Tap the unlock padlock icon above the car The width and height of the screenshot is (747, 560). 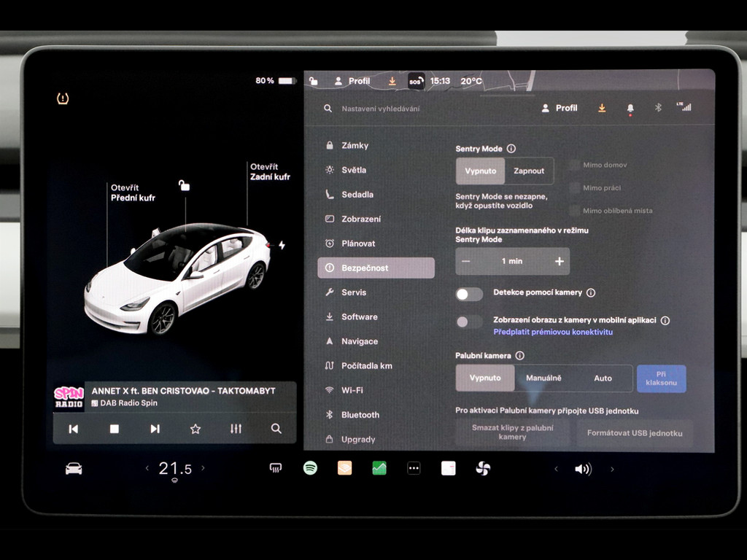(x=184, y=185)
